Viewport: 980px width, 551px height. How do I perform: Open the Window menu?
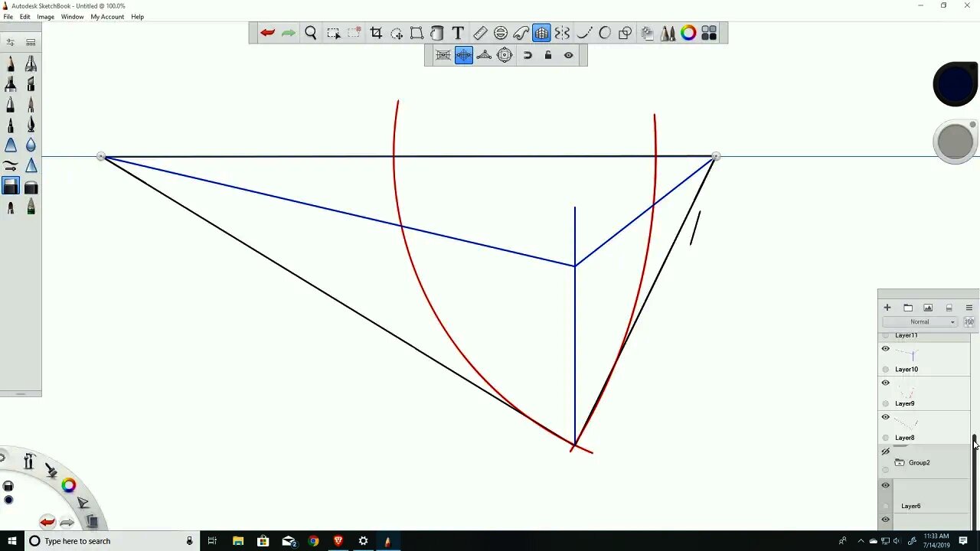point(72,17)
